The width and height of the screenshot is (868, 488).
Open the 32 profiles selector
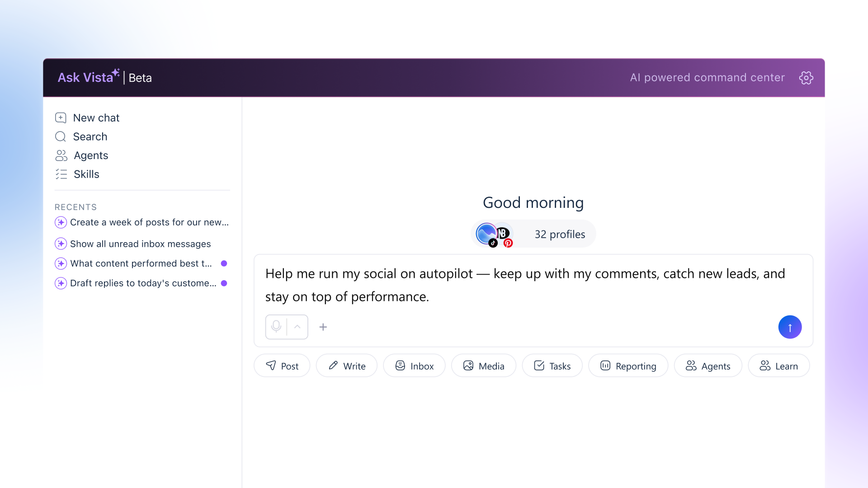533,234
